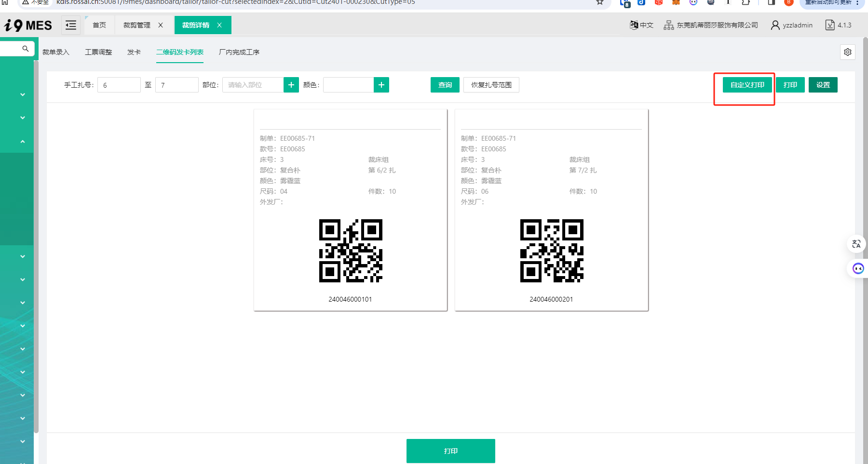Click the 请输入部位 input field
The height and width of the screenshot is (464, 868).
tap(253, 85)
